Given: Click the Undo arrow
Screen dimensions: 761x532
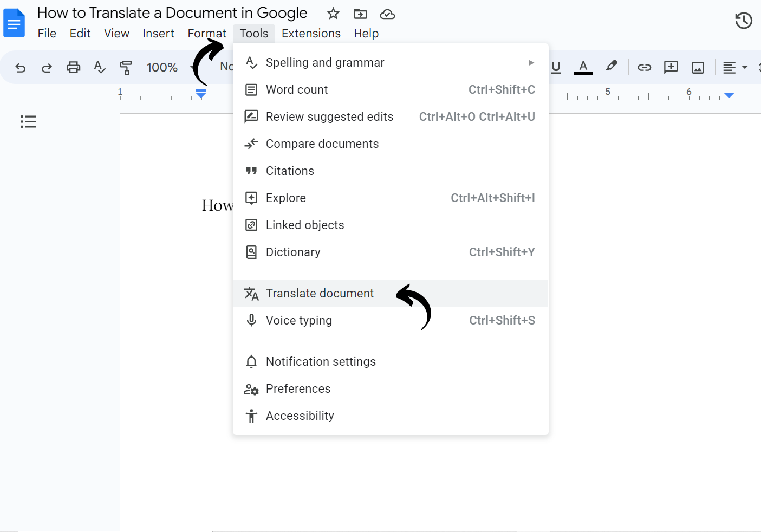Looking at the screenshot, I should coord(21,68).
